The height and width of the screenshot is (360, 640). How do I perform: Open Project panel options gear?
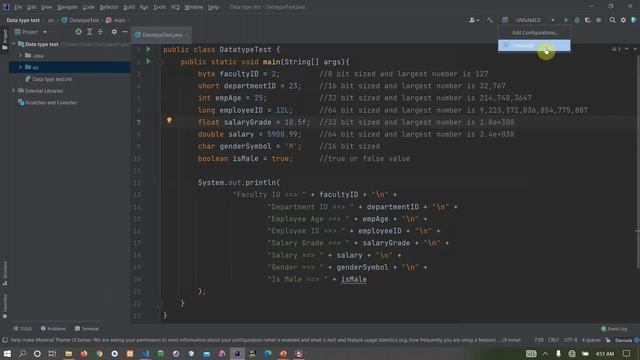pyautogui.click(x=114, y=32)
